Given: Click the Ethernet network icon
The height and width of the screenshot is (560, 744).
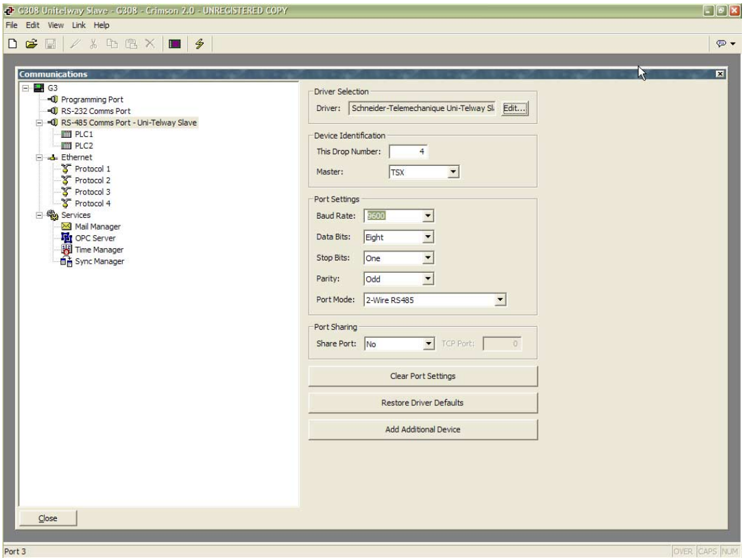Looking at the screenshot, I should pyautogui.click(x=53, y=158).
